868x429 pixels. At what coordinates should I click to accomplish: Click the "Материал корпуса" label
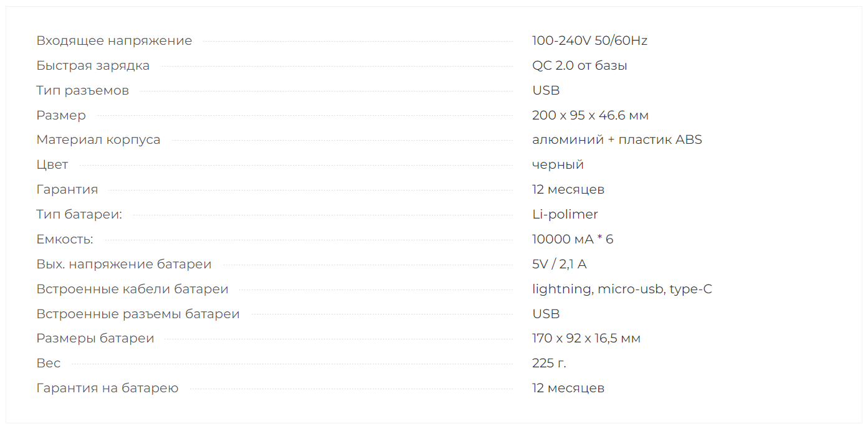click(98, 140)
